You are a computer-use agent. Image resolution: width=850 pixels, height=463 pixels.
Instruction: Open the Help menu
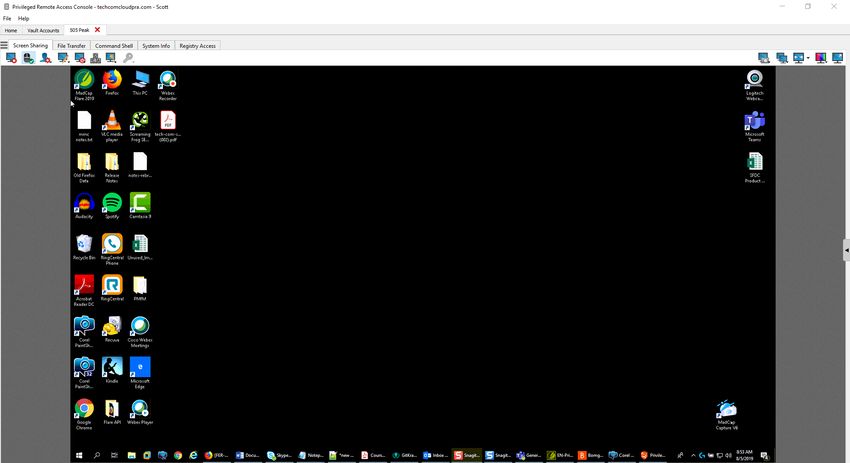23,18
